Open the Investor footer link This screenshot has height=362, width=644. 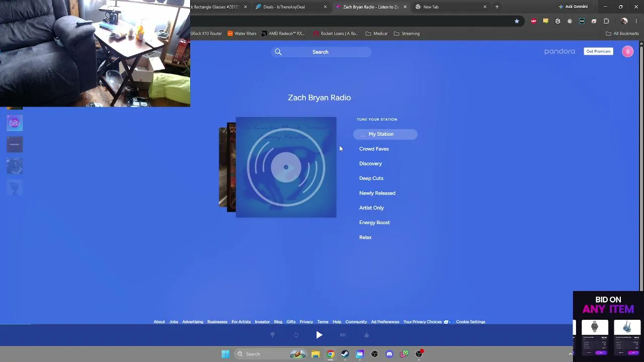[262, 322]
